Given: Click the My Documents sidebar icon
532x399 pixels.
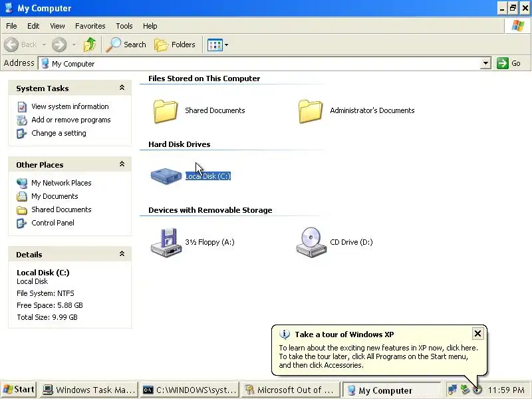Looking at the screenshot, I should pyautogui.click(x=22, y=196).
